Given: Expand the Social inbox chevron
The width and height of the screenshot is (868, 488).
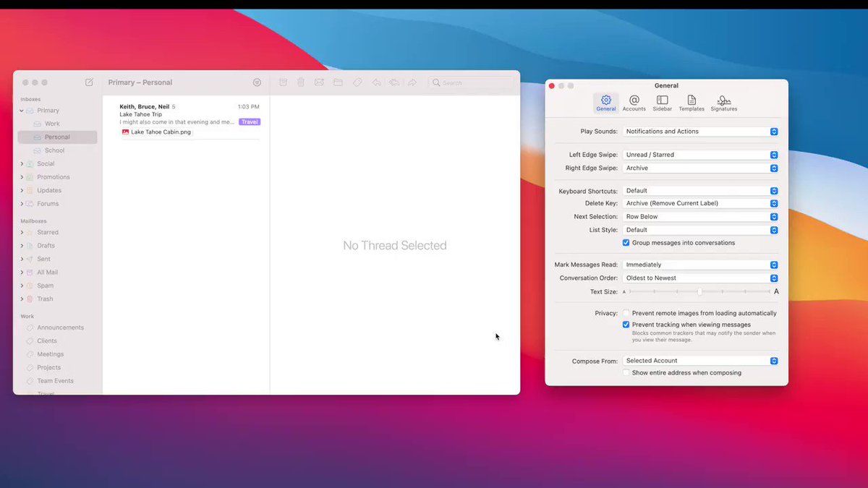Looking at the screenshot, I should click(x=22, y=164).
